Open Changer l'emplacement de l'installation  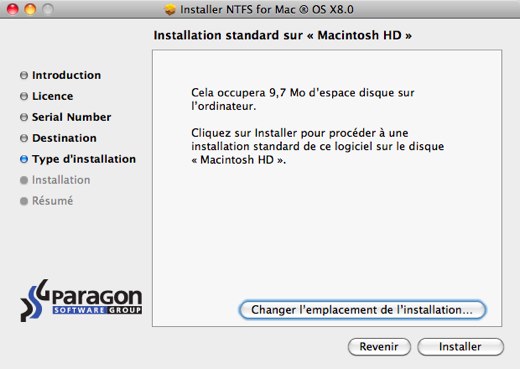(362, 310)
